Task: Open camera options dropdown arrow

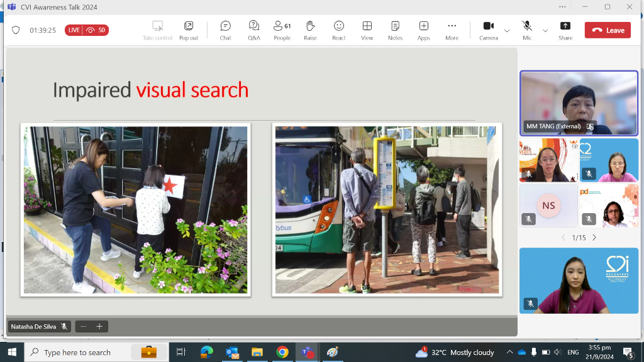Action: (x=507, y=30)
